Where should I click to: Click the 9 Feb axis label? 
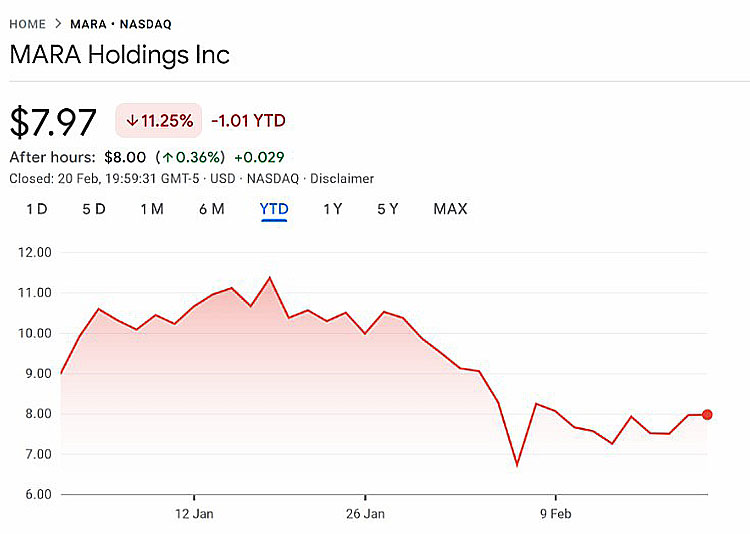click(555, 514)
